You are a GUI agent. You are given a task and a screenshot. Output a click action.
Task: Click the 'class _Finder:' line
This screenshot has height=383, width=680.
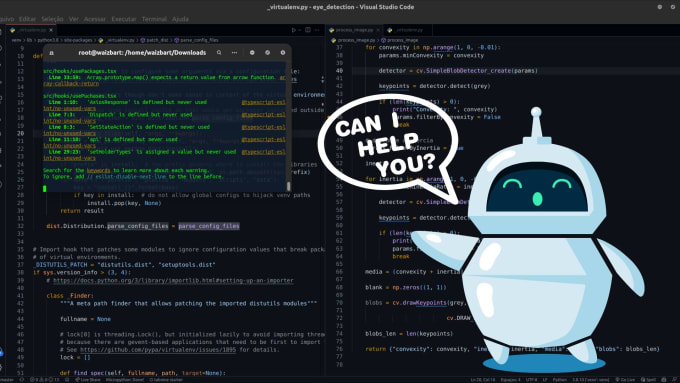(69, 296)
